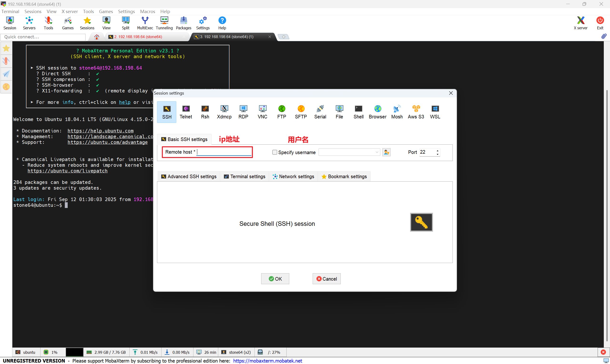Select the Xdmcp session type
The height and width of the screenshot is (364, 610).
pos(224,112)
